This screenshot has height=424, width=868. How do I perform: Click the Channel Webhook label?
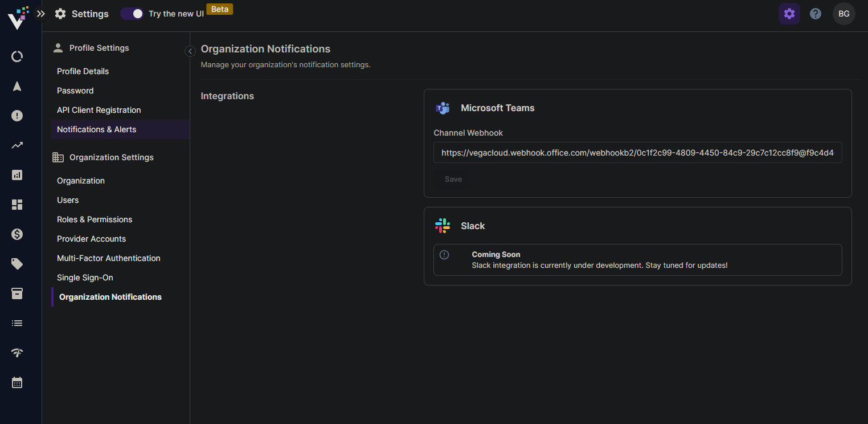coord(468,133)
